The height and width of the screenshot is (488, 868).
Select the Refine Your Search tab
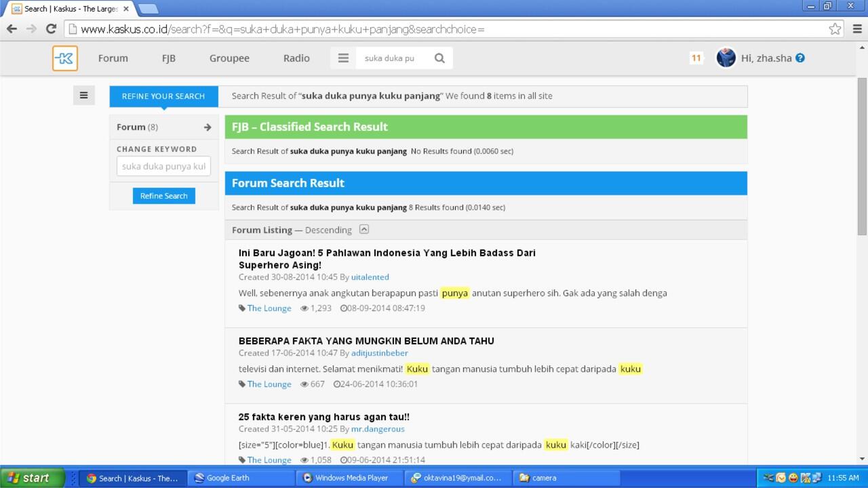pyautogui.click(x=163, y=96)
